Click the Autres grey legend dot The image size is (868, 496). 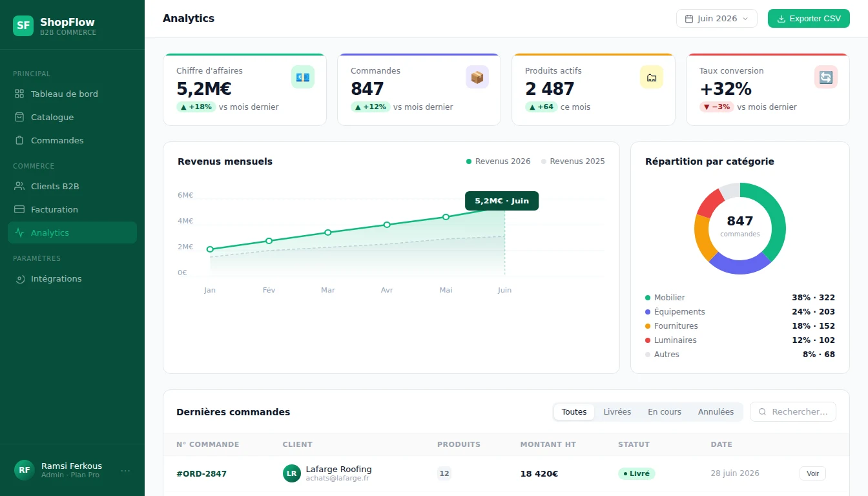[648, 355]
